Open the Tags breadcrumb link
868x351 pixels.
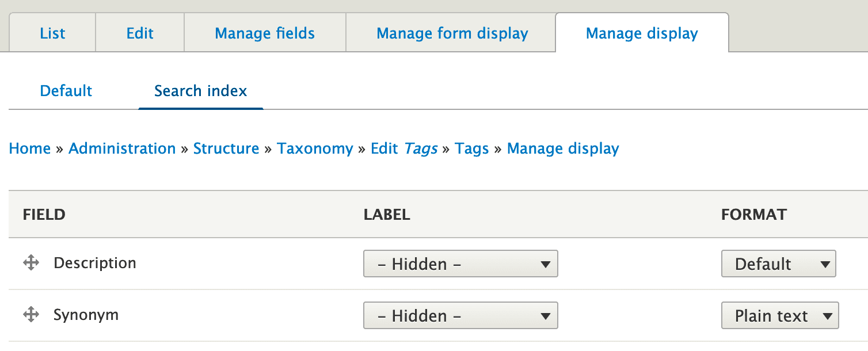coord(471,148)
